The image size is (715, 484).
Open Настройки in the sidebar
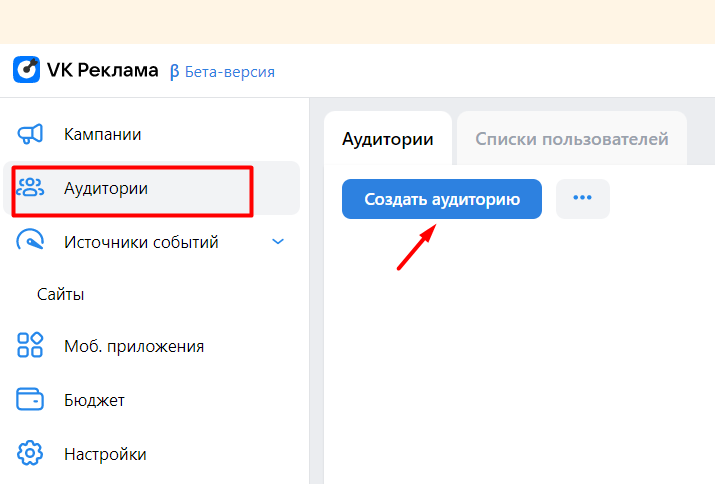pos(105,454)
